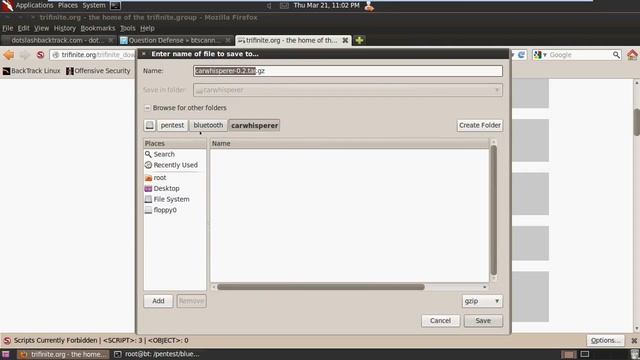Click the clock in top panel
The width and height of the screenshot is (640, 360).
tap(327, 5)
